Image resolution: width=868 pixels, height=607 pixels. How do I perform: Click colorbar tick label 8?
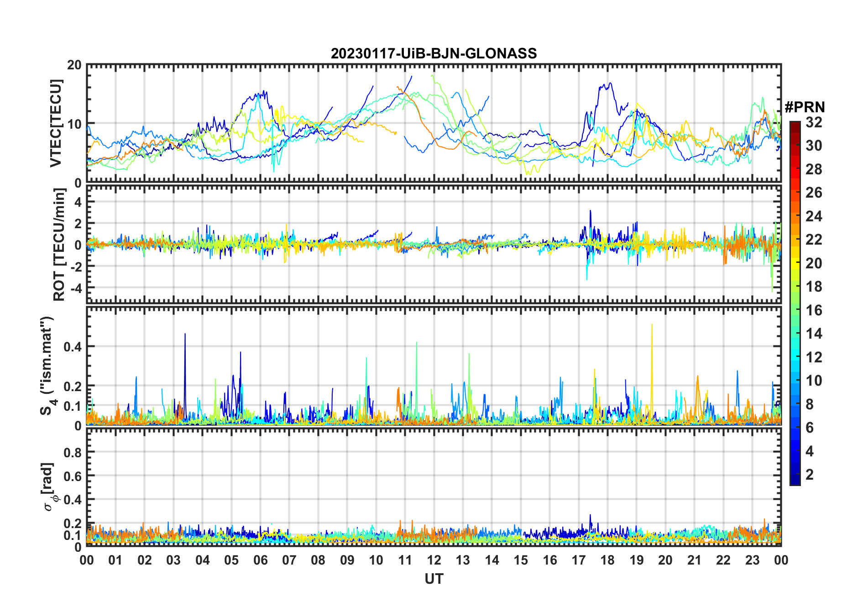[x=810, y=404]
